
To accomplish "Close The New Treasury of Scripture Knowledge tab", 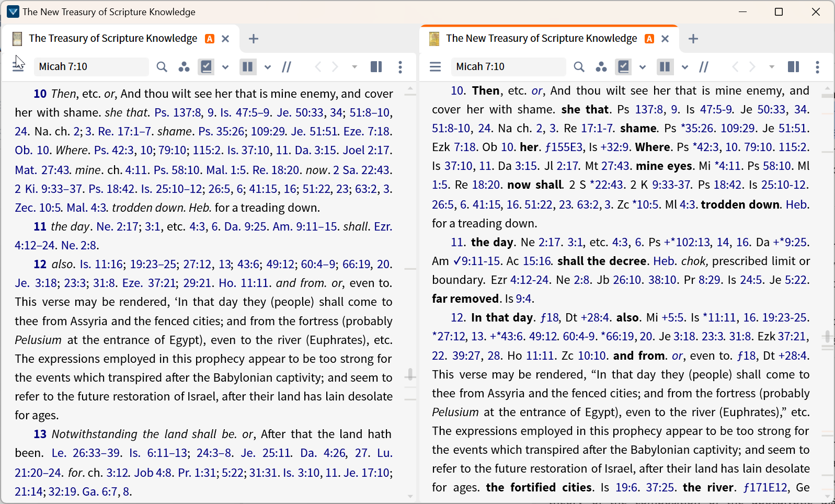I will click(x=665, y=39).
